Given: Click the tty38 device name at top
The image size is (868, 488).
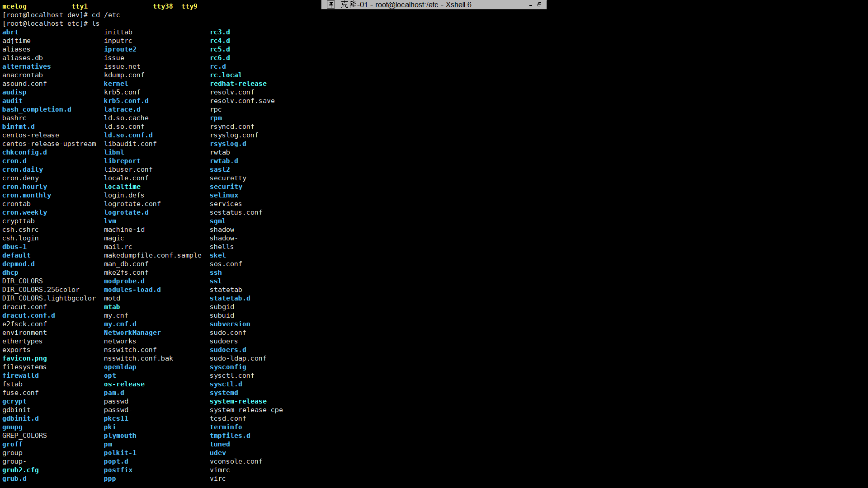Looking at the screenshot, I should [163, 6].
